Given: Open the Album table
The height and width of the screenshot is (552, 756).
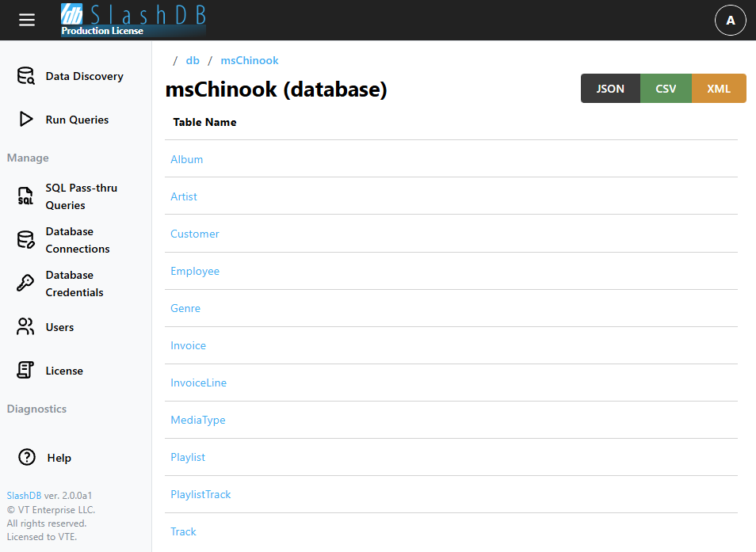Looking at the screenshot, I should click(x=187, y=159).
